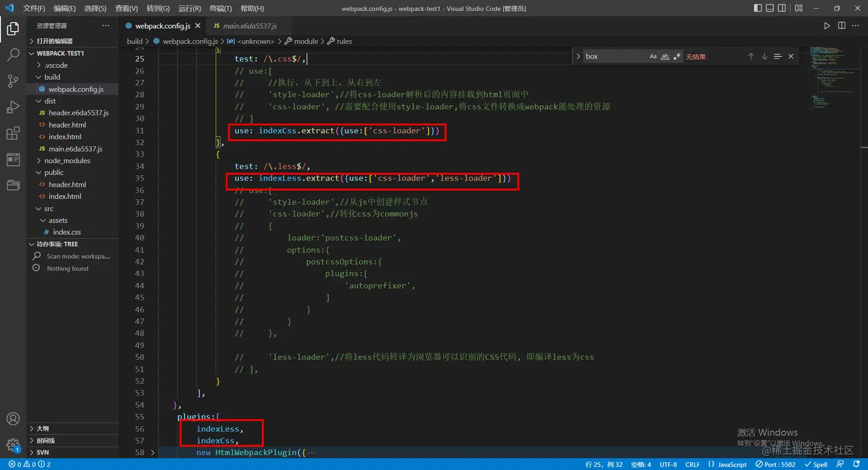The width and height of the screenshot is (868, 470).
Task: Toggle Use Regular Expression in find
Action: pos(677,56)
